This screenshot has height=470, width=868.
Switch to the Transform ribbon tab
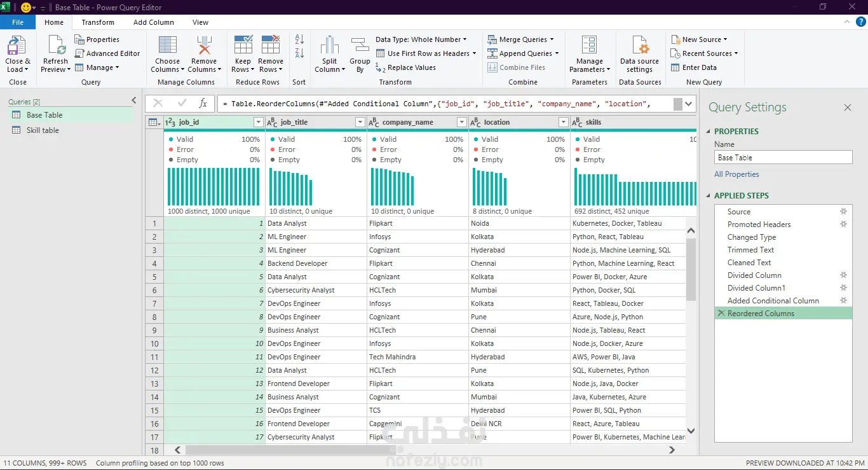(x=98, y=22)
